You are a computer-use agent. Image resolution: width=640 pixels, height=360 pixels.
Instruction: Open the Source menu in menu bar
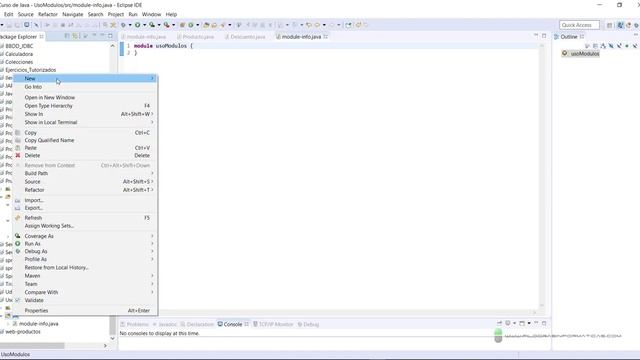point(26,14)
